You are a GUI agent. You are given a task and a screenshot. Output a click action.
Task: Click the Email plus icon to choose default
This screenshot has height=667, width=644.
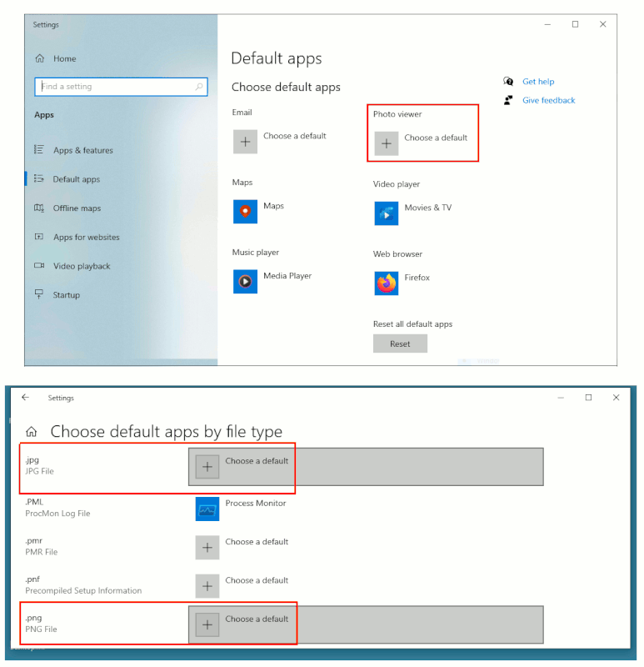click(245, 142)
